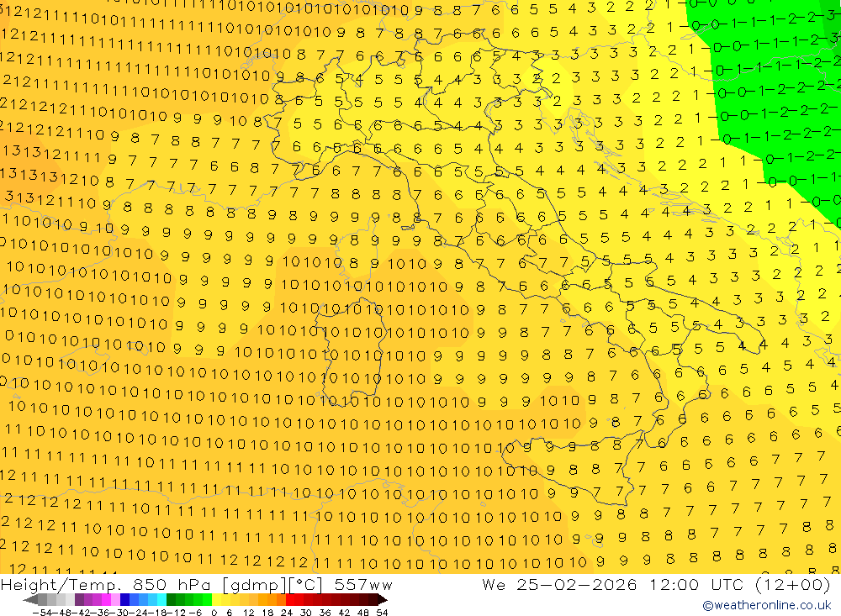
Task: Click the legend label '54'
Action: coord(382,613)
